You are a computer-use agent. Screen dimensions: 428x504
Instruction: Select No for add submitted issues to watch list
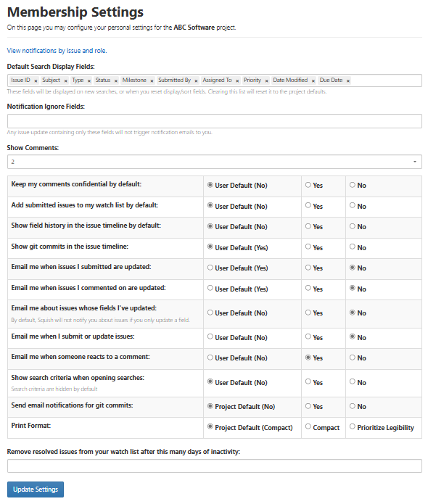pos(353,205)
